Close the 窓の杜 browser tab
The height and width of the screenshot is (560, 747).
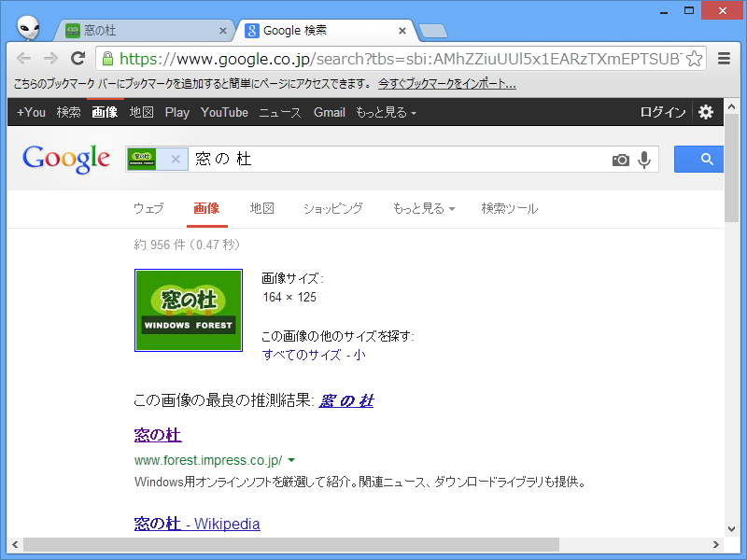point(222,31)
